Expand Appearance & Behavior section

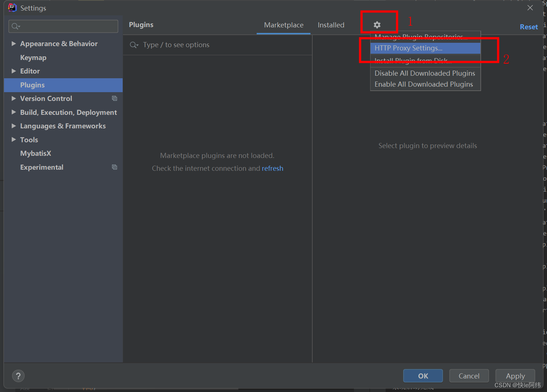pos(14,44)
